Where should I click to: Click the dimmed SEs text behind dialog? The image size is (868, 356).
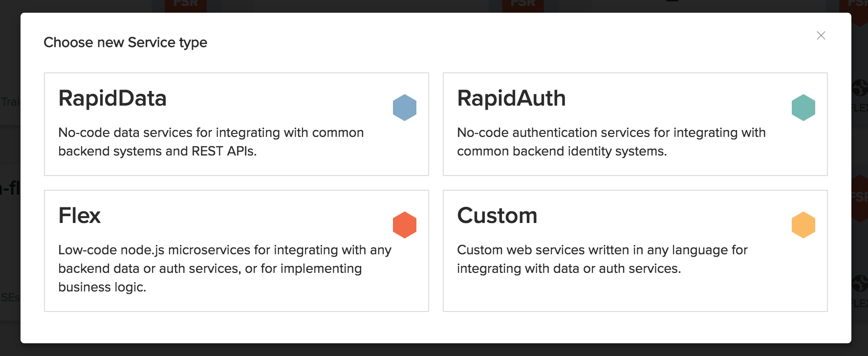pos(10,297)
